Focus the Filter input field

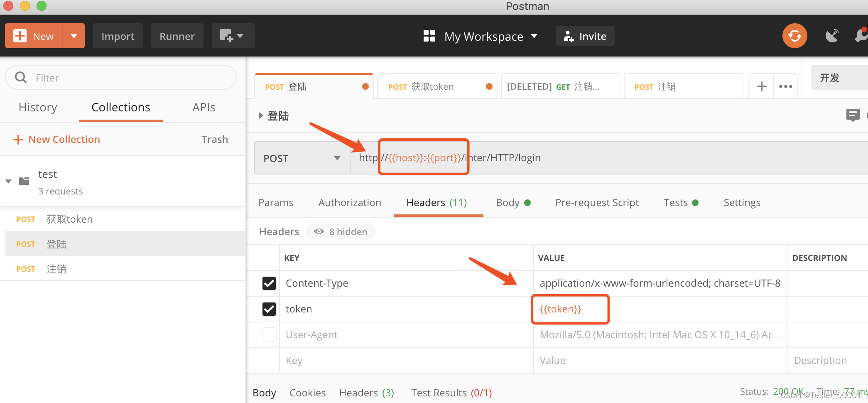point(121,77)
